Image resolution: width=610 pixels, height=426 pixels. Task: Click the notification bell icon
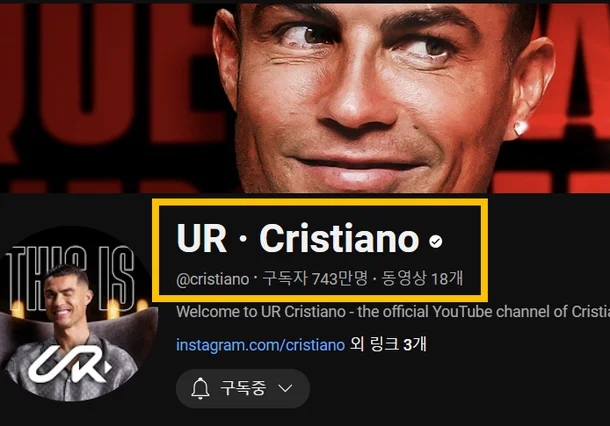200,388
